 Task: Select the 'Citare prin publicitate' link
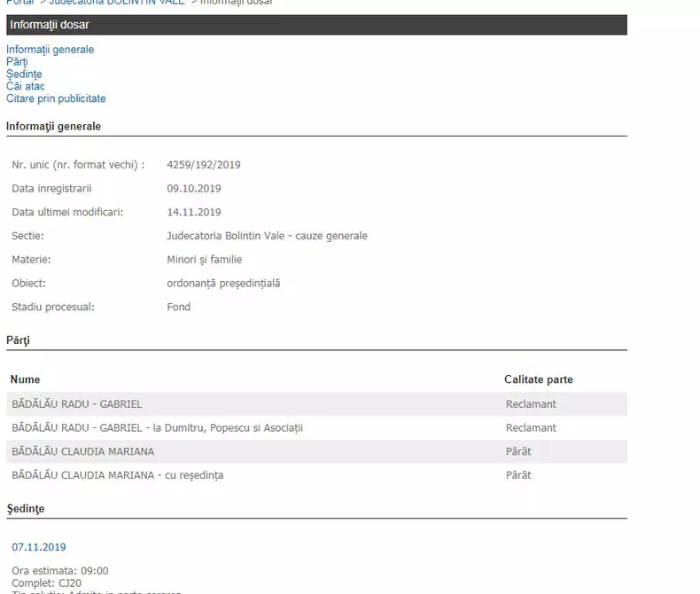[56, 99]
